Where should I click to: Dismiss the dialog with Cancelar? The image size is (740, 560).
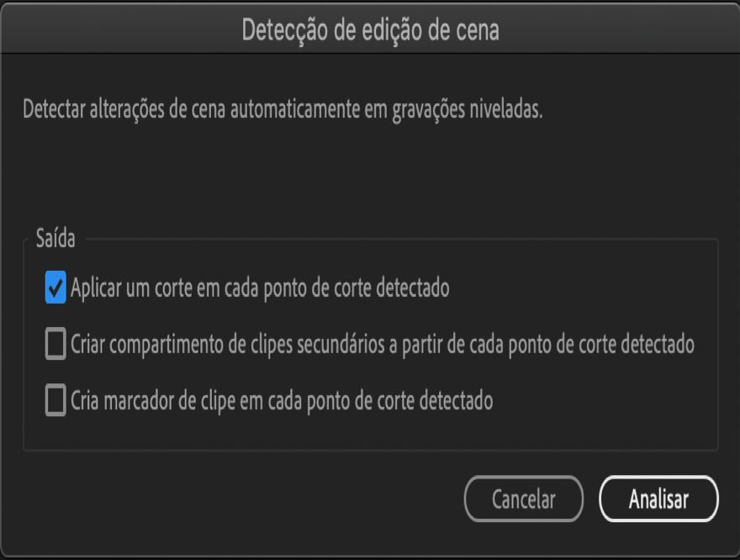(x=523, y=499)
